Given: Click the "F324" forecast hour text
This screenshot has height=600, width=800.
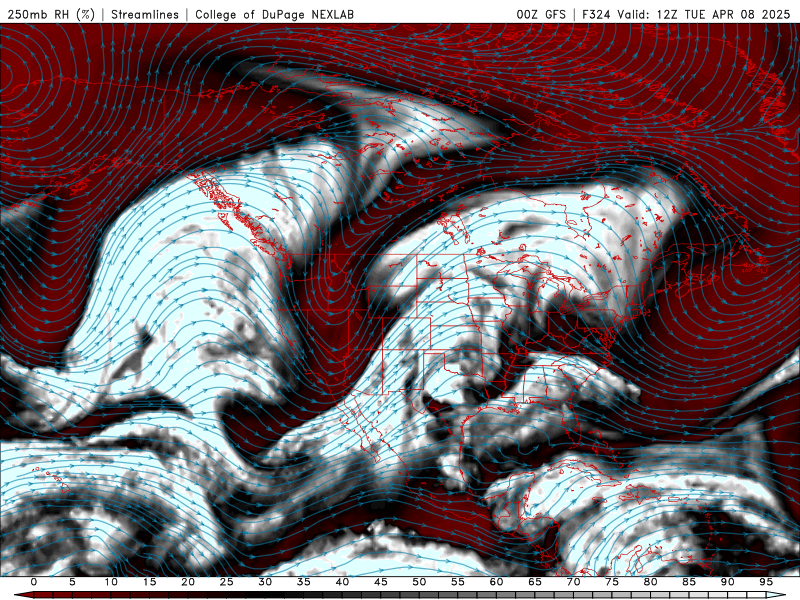Looking at the screenshot, I should [596, 14].
